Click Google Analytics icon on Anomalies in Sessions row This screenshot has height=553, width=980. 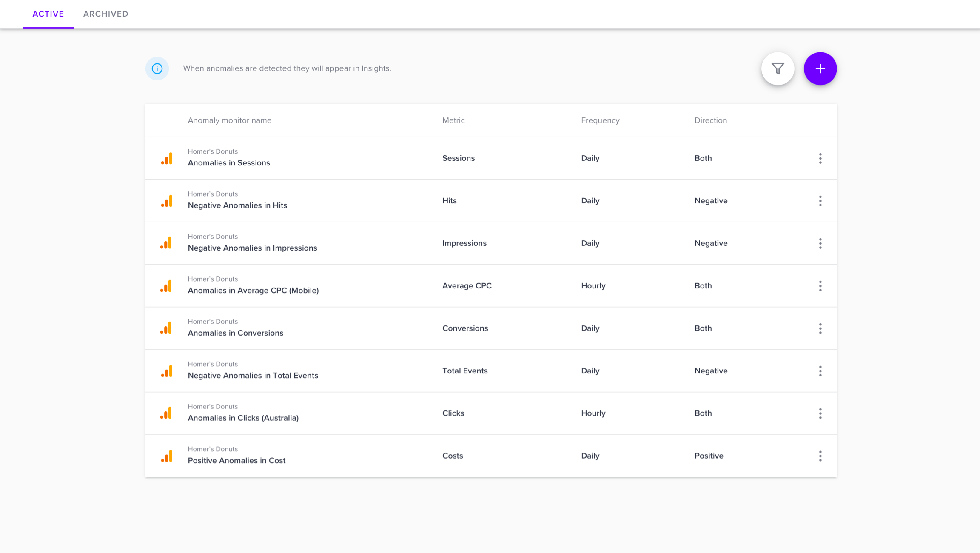pos(167,159)
